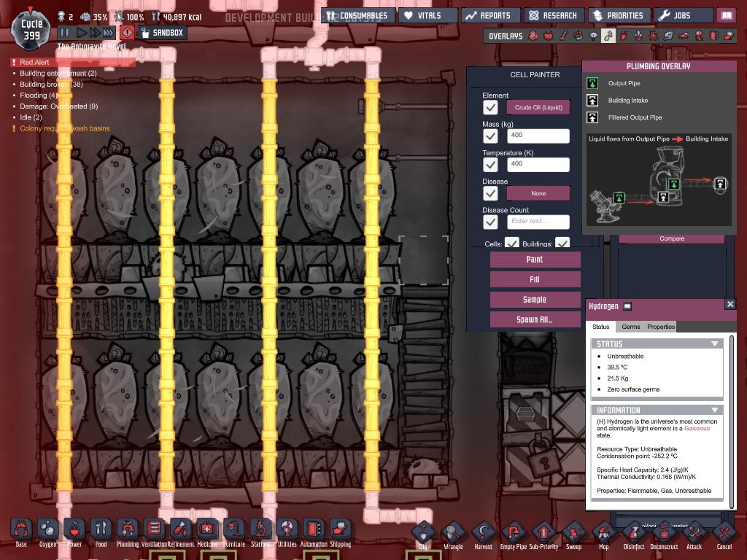Viewport: 747px width, 560px height.
Task: Toggle the Temperature (K) checkbox
Action: (491, 165)
